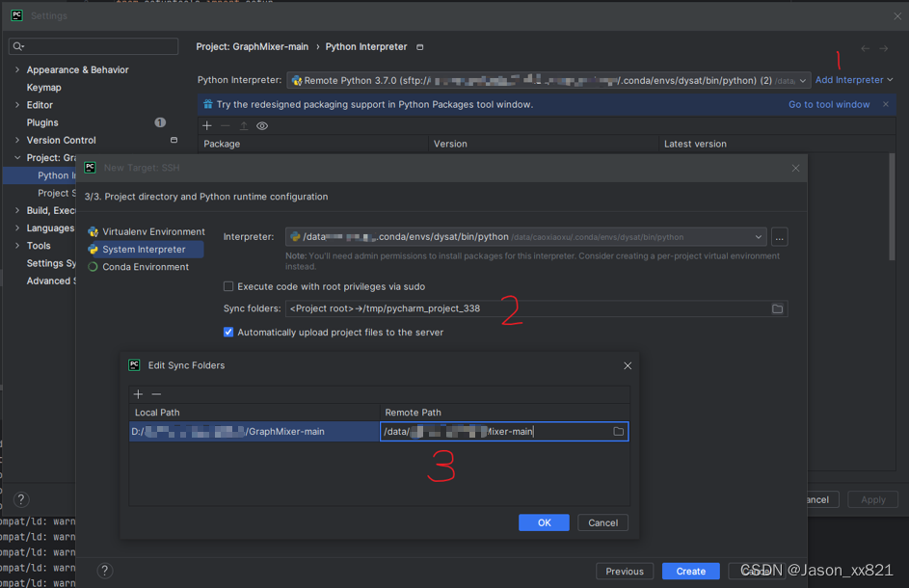Click the gift icon in the notification banner
909x588 pixels.
(207, 104)
